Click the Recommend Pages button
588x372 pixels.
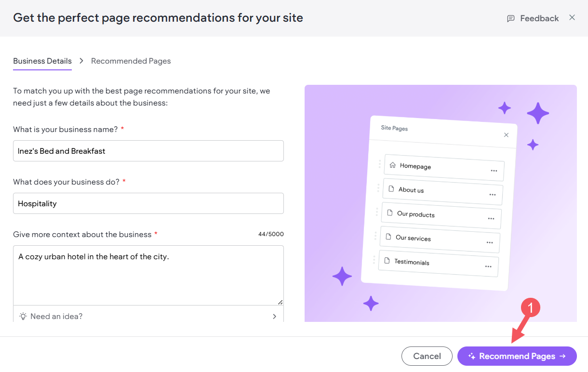(x=517, y=357)
